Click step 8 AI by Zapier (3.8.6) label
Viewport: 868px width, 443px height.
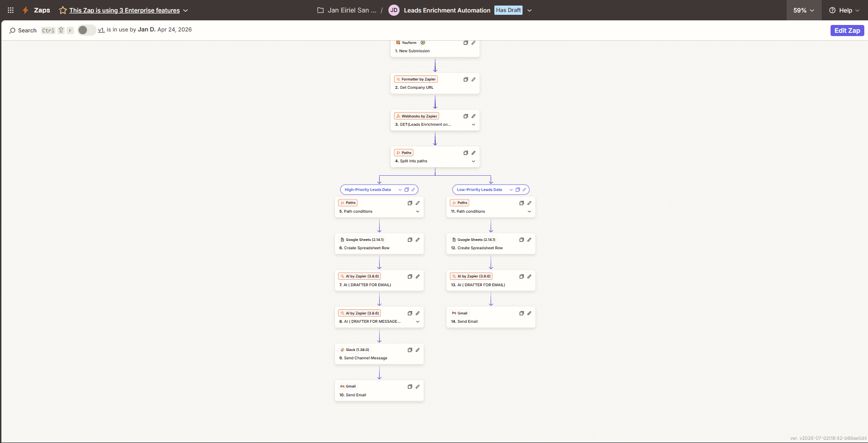[360, 313]
